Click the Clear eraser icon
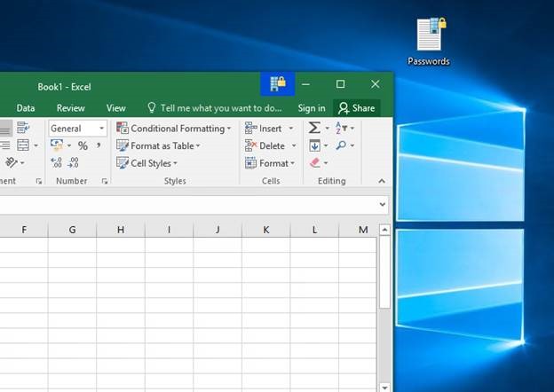 (314, 163)
